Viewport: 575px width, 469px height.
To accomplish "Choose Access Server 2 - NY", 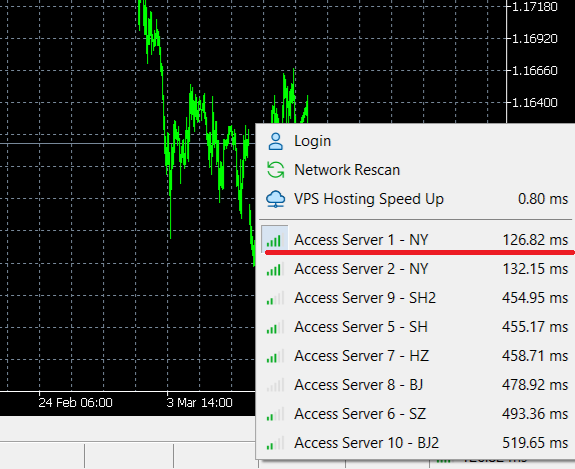I will 416,269.
